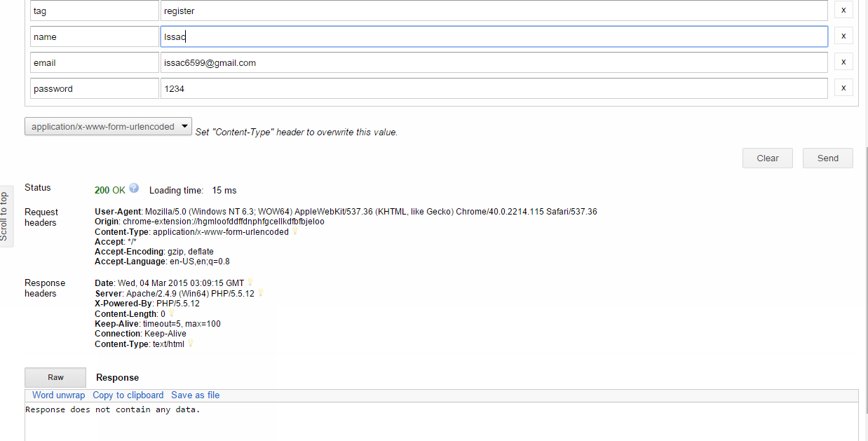The height and width of the screenshot is (441, 868).
Task: Click the Send button
Action: coord(828,158)
